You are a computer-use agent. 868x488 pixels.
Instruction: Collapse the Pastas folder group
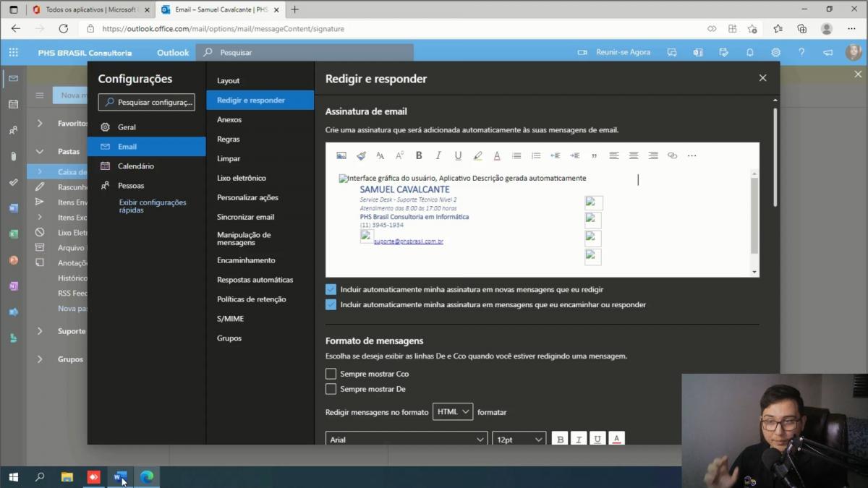40,152
